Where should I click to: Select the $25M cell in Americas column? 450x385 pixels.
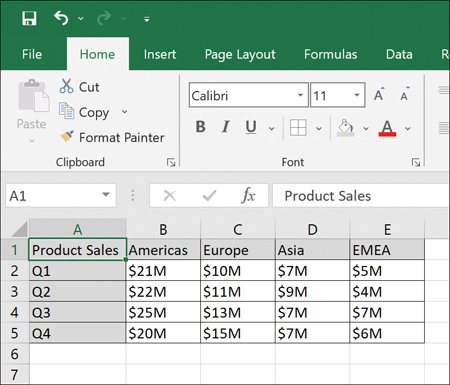pyautogui.click(x=163, y=312)
